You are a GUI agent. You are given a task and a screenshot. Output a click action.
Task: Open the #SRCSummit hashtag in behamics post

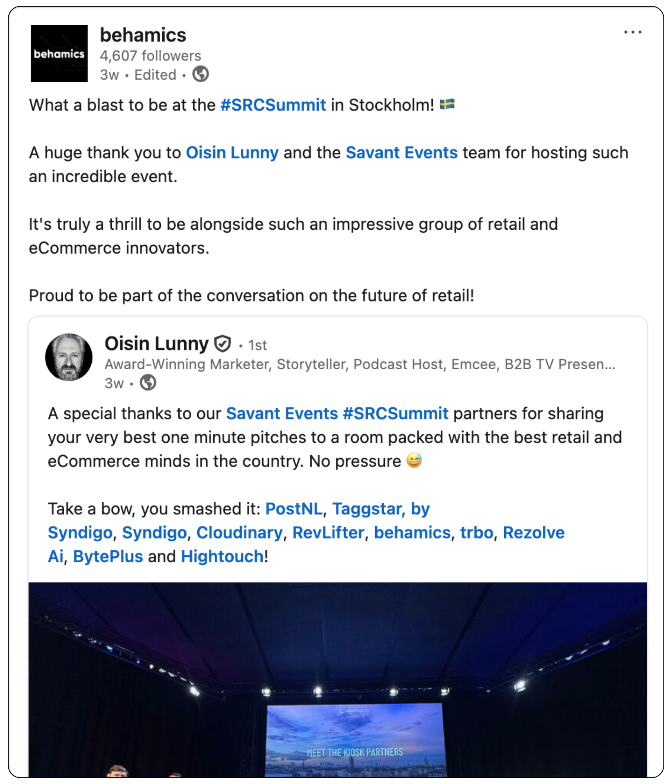tap(273, 105)
